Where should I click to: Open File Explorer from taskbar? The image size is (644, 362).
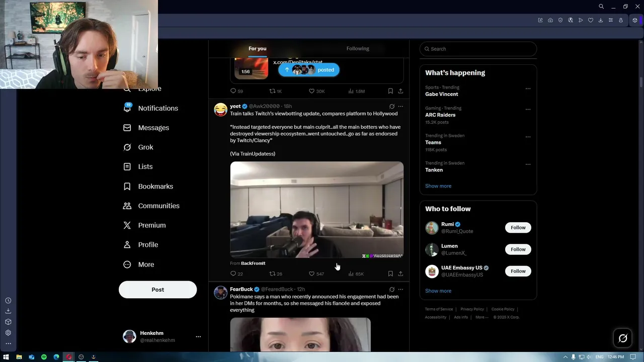[19, 357]
